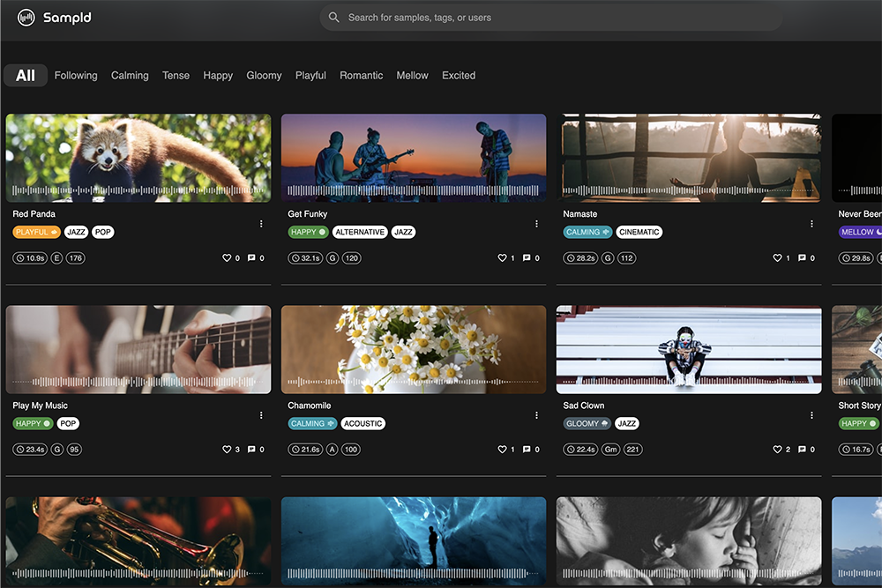Like the Get Funky sample with heart icon
This screenshot has height=588, width=882.
tap(503, 258)
